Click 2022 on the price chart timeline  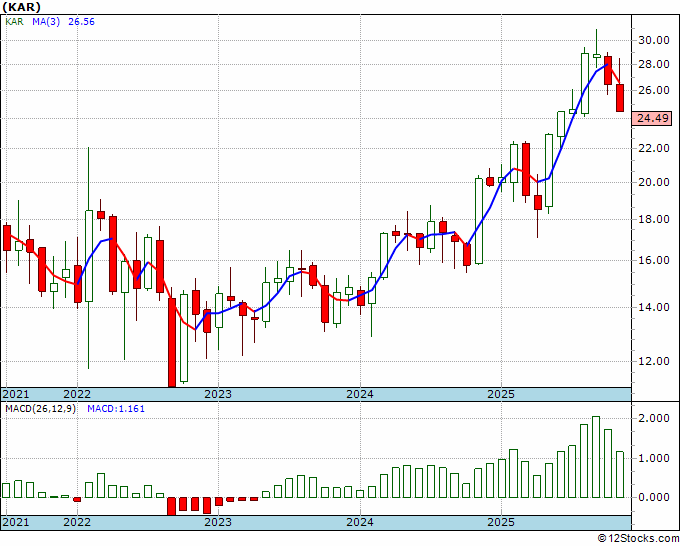tap(77, 394)
